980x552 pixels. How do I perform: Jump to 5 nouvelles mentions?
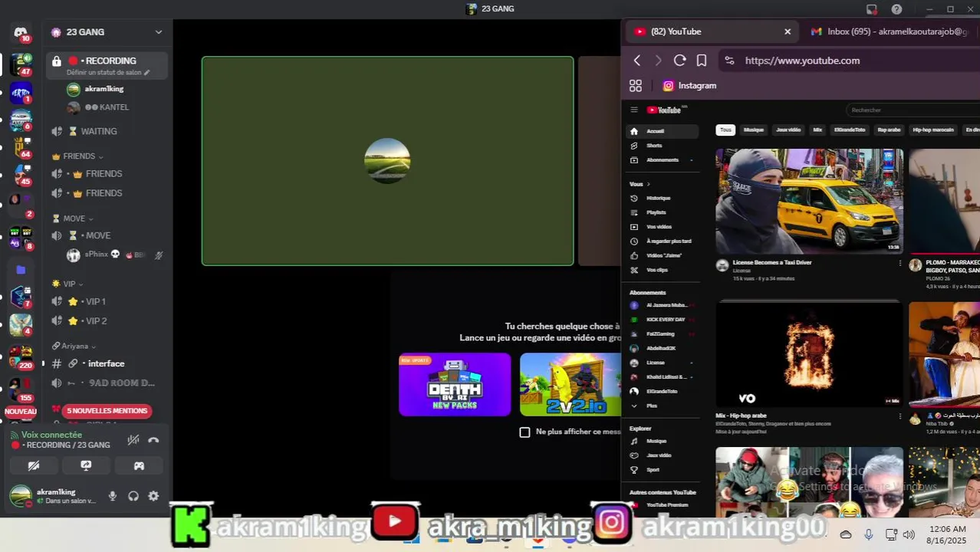[107, 411]
